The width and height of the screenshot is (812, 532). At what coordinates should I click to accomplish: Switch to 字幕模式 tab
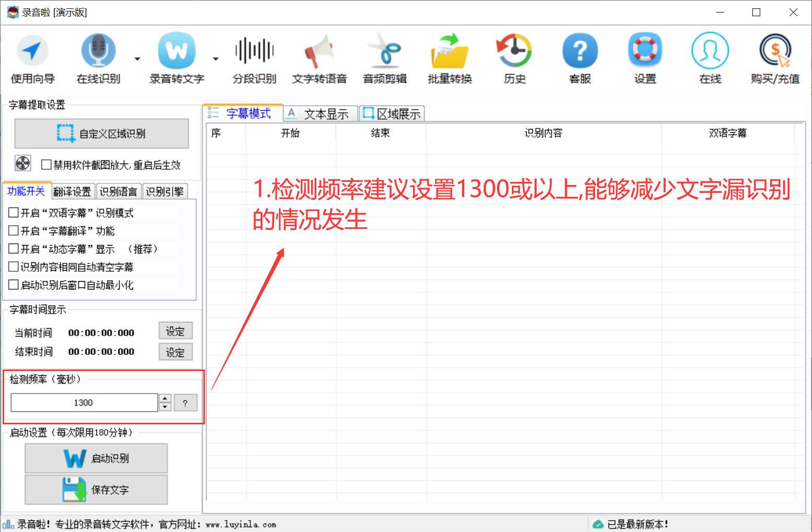[x=243, y=113]
